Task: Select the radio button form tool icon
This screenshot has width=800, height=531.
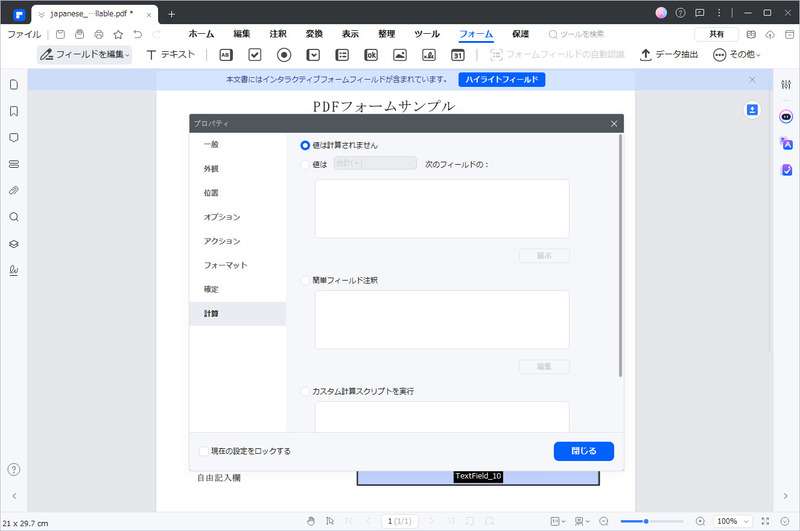Action: click(284, 55)
